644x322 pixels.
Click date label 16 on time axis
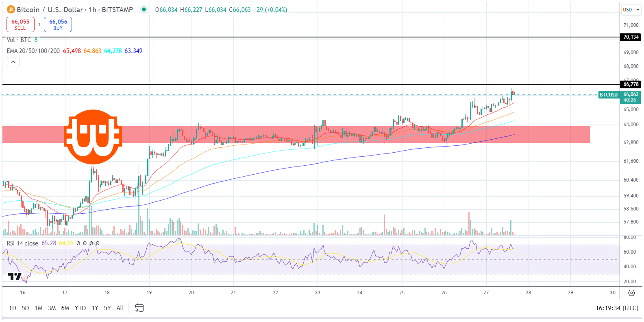(22, 293)
